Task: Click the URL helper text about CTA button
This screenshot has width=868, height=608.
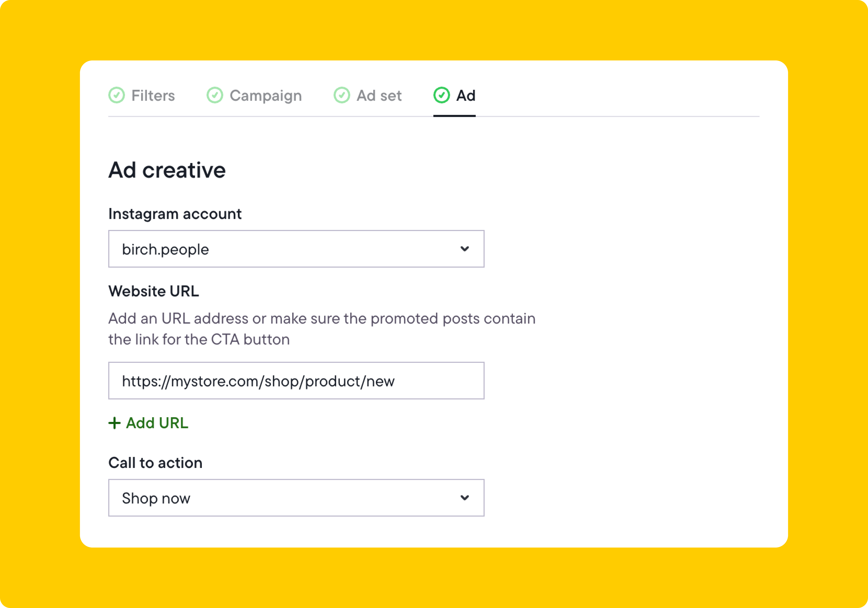Action: 322,329
